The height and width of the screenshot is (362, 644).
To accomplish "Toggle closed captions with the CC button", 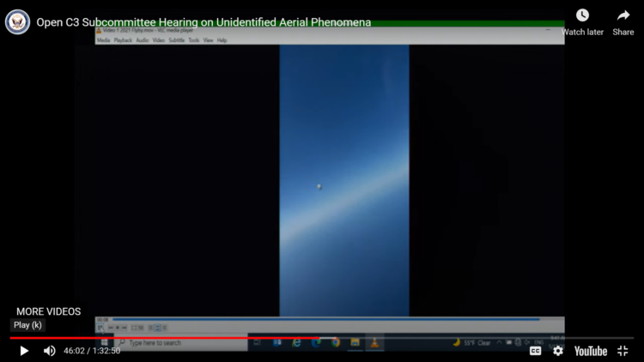I will [x=535, y=351].
